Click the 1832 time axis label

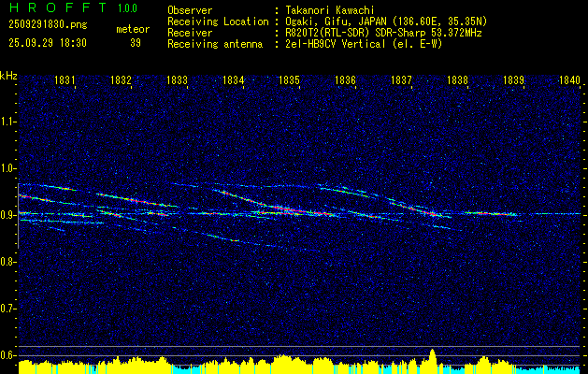pos(121,80)
